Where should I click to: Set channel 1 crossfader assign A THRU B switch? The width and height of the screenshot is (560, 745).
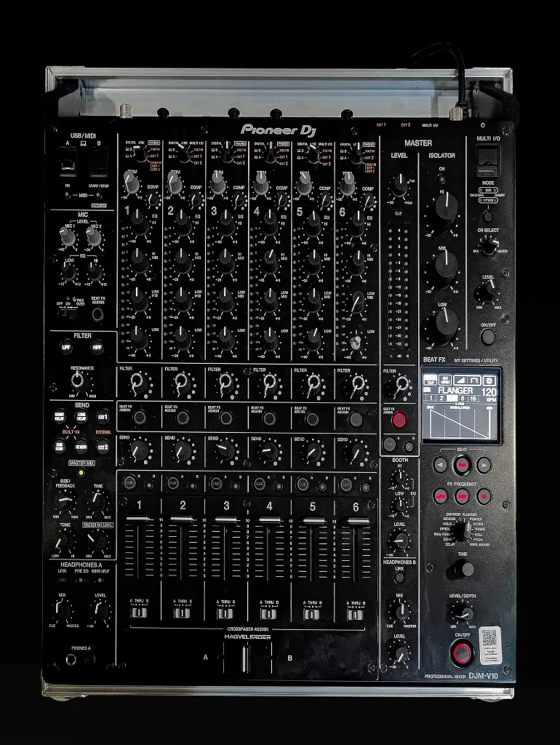pyautogui.click(x=139, y=613)
